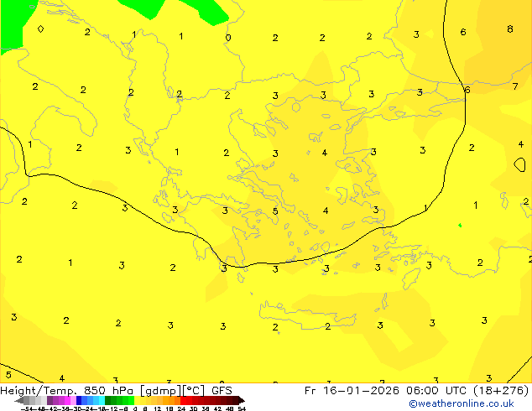Click the gray left arrow end of color scale
The width and height of the screenshot is (532, 411).
[x=19, y=400]
